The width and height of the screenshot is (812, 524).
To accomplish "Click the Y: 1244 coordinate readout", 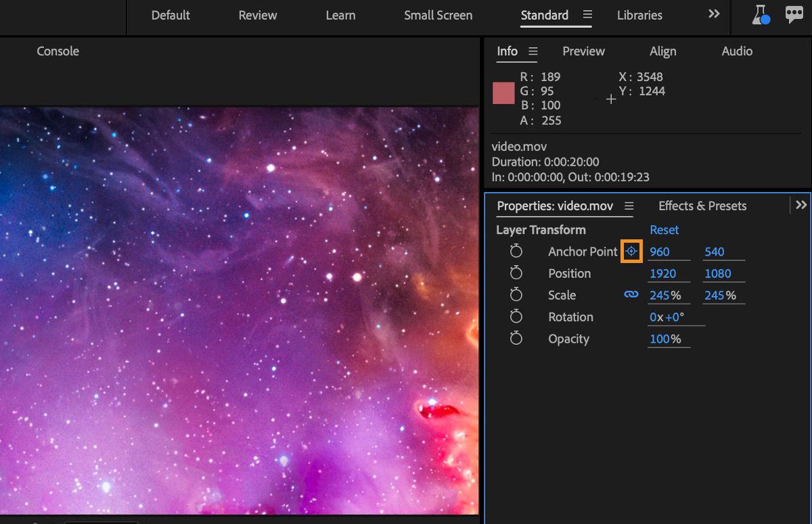I will (642, 91).
